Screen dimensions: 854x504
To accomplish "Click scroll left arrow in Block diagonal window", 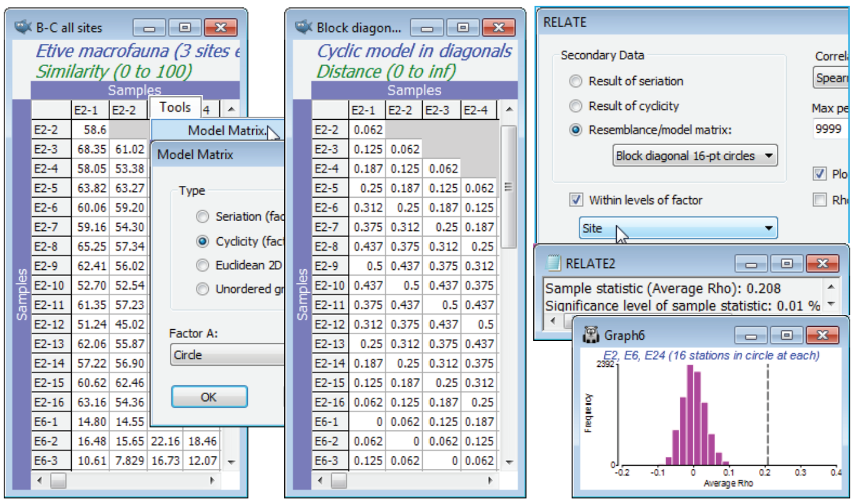I will point(320,479).
